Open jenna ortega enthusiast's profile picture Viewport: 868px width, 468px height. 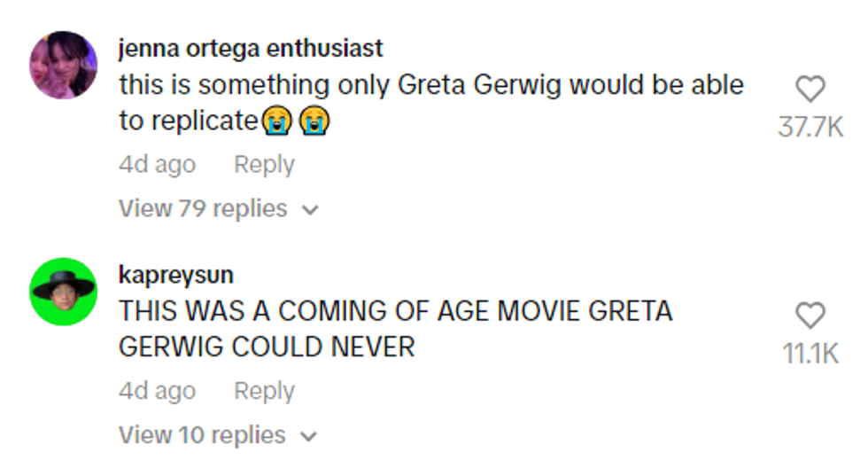pos(64,66)
